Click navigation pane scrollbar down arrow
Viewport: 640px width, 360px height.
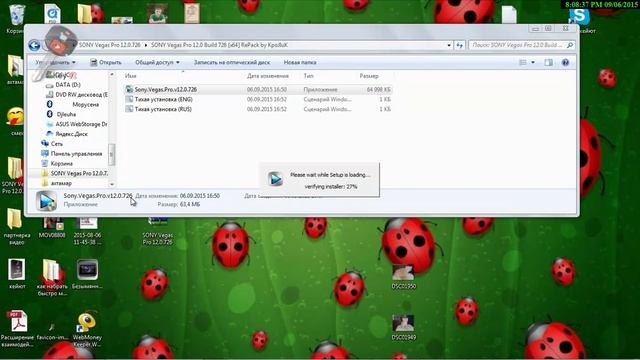tap(111, 184)
